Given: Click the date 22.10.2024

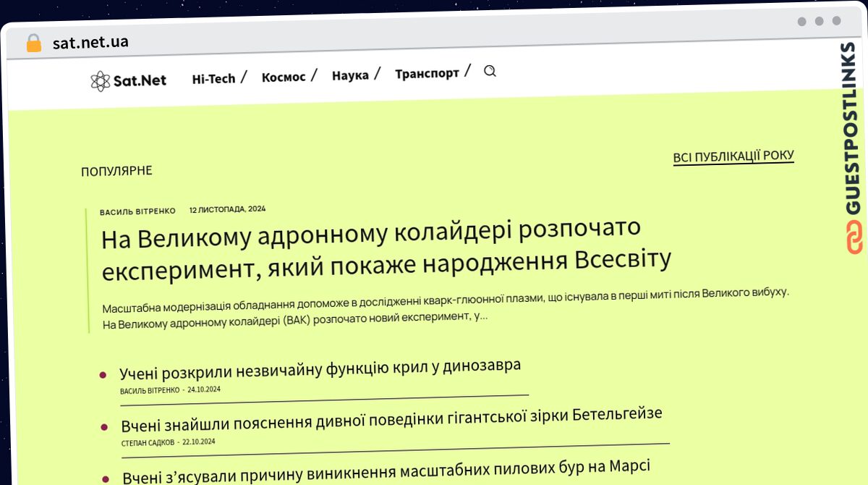Looking at the screenshot, I should (199, 441).
